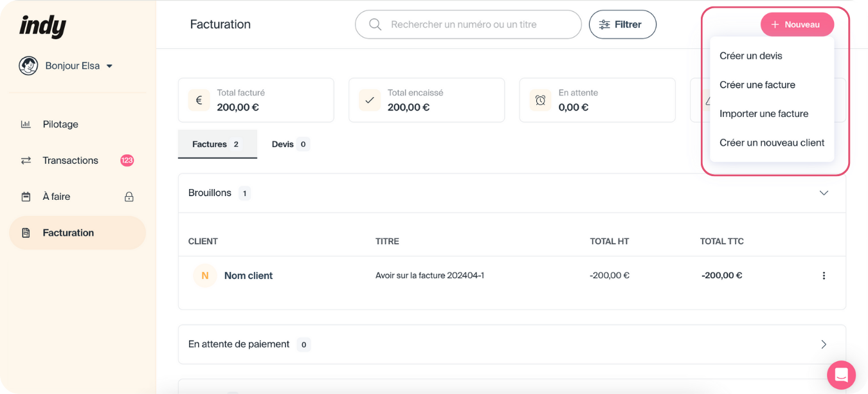This screenshot has width=868, height=394.
Task: Click the checkmark icon on Total encaissé
Action: (370, 100)
